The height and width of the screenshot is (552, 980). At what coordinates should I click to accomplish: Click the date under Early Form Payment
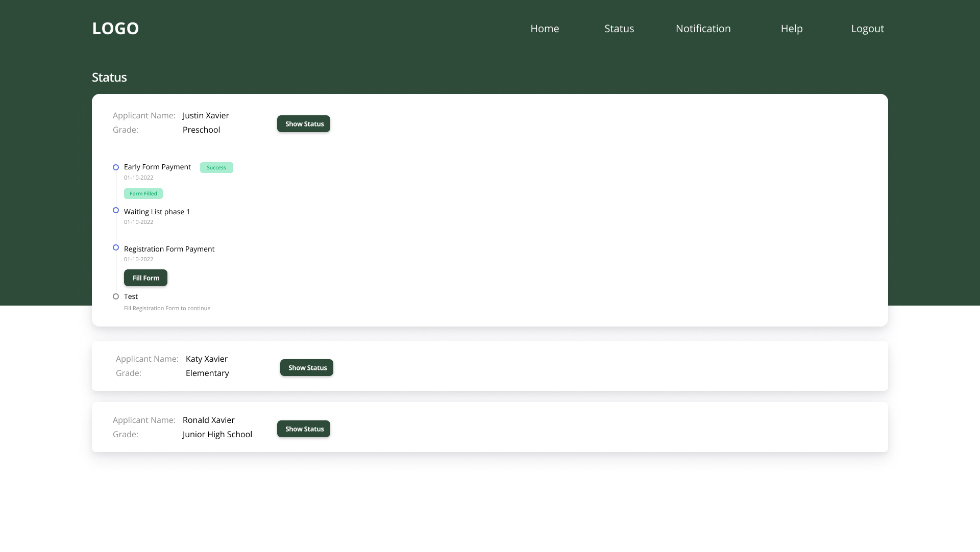138,178
